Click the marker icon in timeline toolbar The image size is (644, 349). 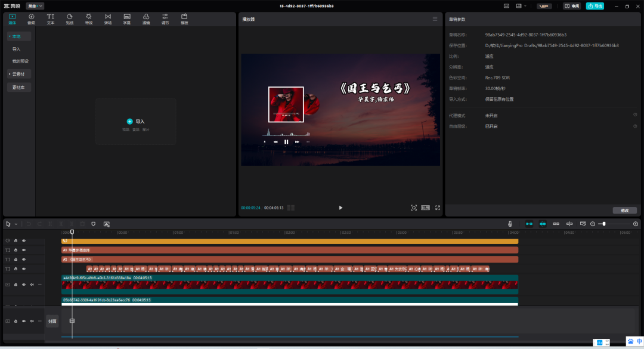[x=93, y=224]
